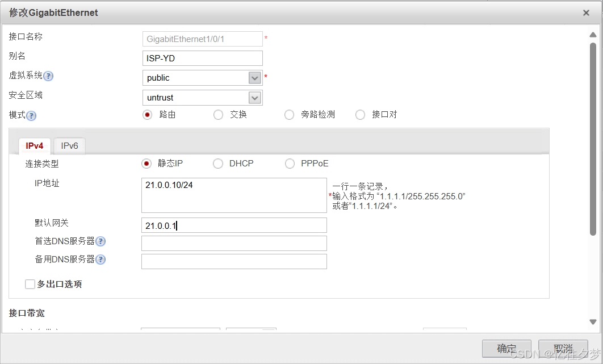Choose PPPoE connection type
The height and width of the screenshot is (364, 603).
click(290, 164)
